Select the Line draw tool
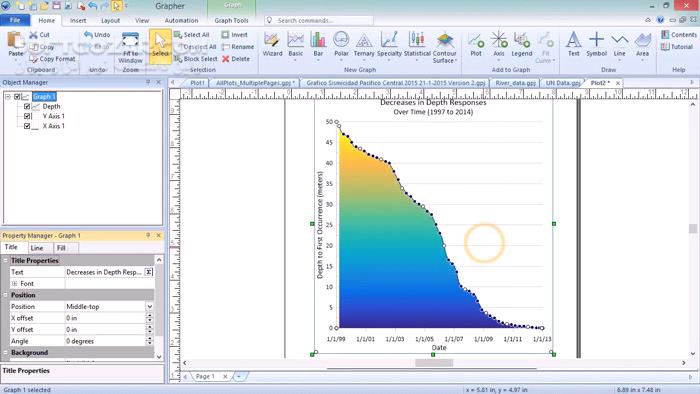The height and width of the screenshot is (394, 700). (619, 46)
